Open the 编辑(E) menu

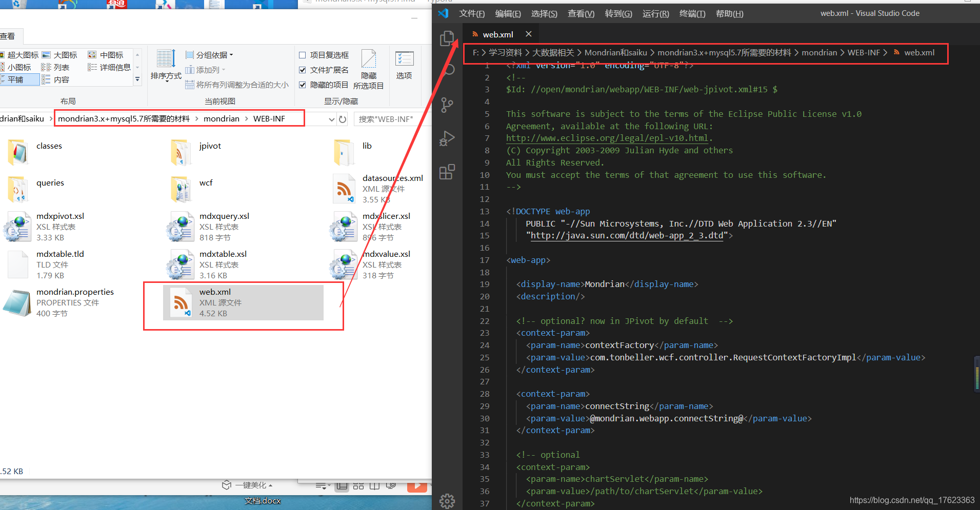[508, 14]
